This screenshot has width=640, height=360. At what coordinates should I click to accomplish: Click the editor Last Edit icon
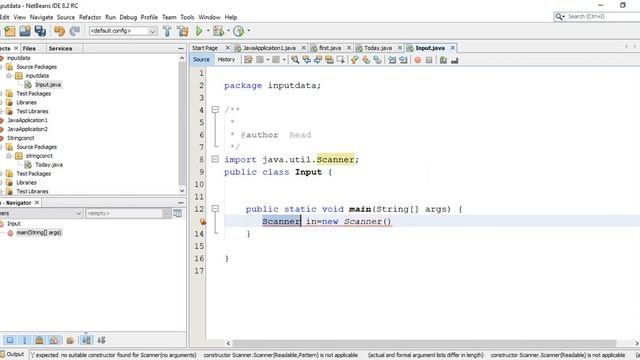point(248,60)
